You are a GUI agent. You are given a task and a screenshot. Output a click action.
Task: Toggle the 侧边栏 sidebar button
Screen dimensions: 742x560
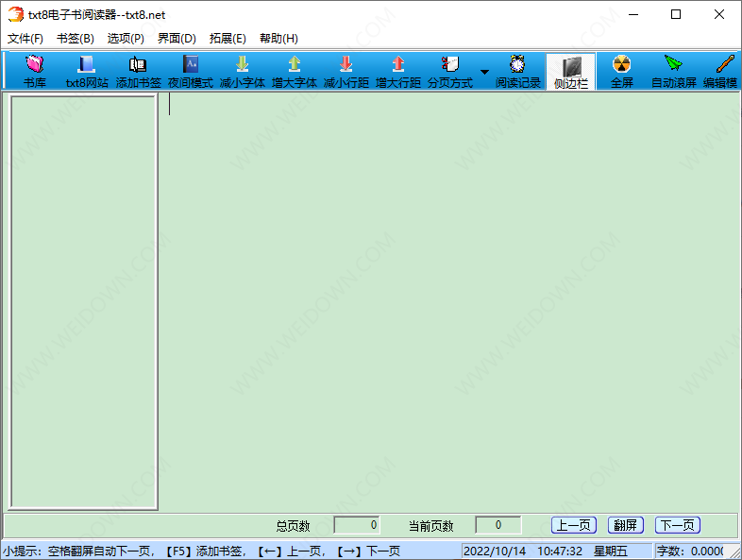[x=571, y=71]
